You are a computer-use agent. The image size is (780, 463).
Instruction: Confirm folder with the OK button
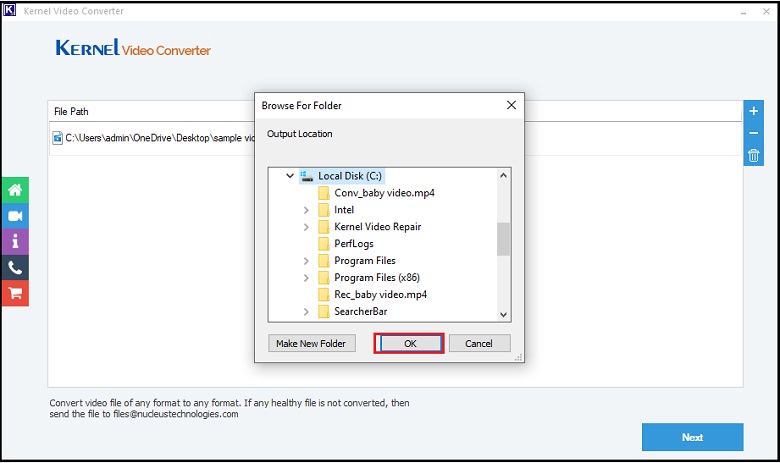point(410,343)
